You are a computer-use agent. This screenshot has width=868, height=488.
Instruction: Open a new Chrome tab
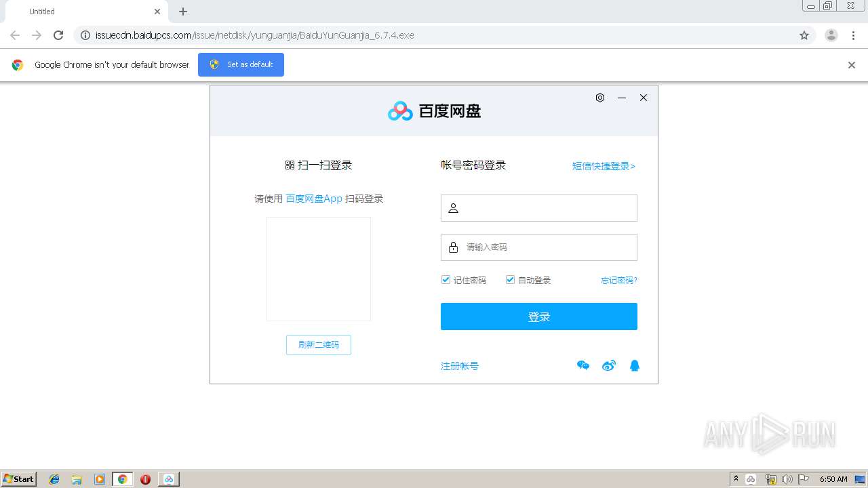click(183, 12)
